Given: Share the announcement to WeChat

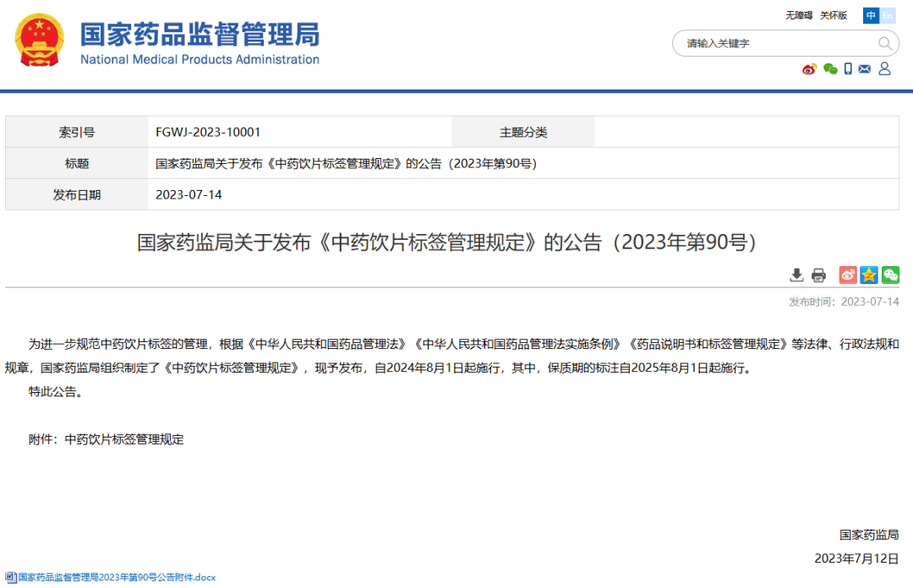Looking at the screenshot, I should click(889, 275).
